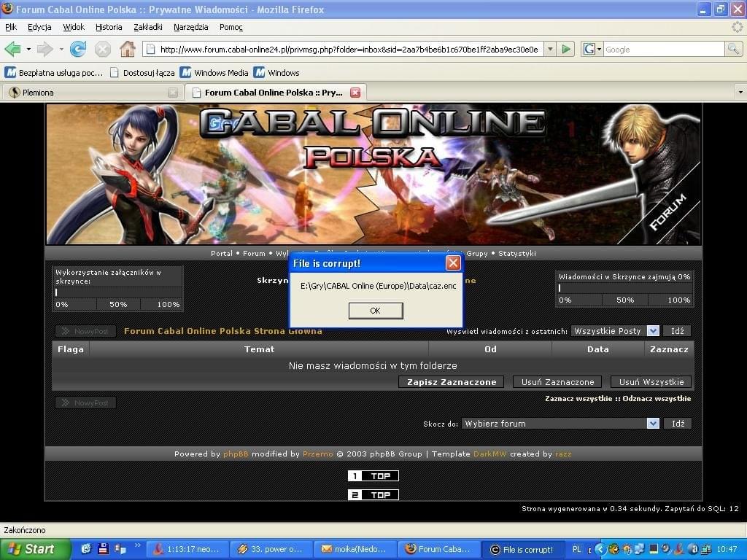This screenshot has width=747, height=560.
Task: Click the Google search engine icon
Action: tap(589, 49)
